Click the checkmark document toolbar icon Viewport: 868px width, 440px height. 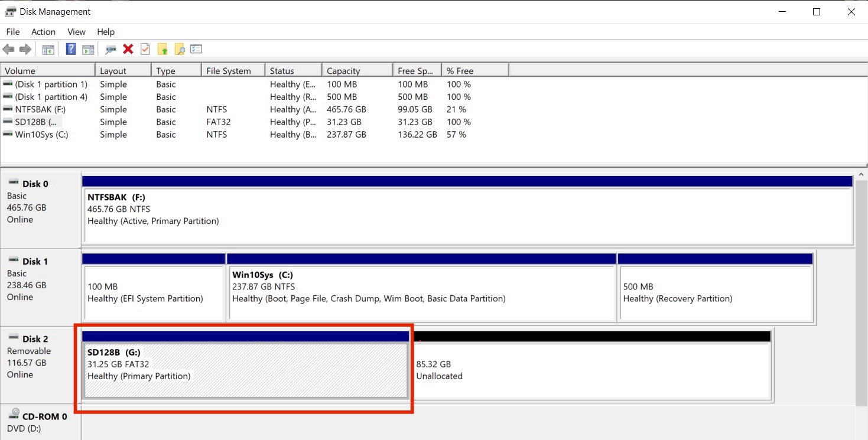[x=145, y=49]
